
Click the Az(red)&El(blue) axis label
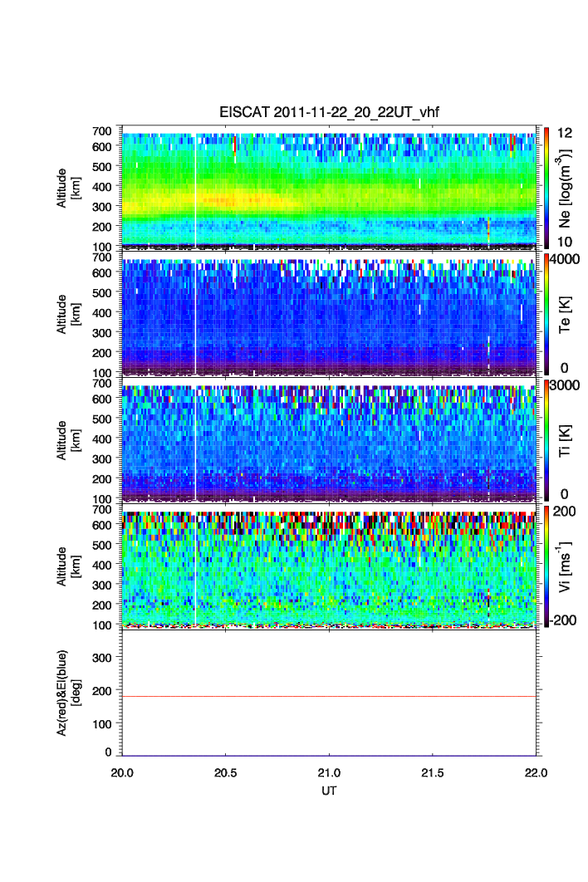click(69, 693)
